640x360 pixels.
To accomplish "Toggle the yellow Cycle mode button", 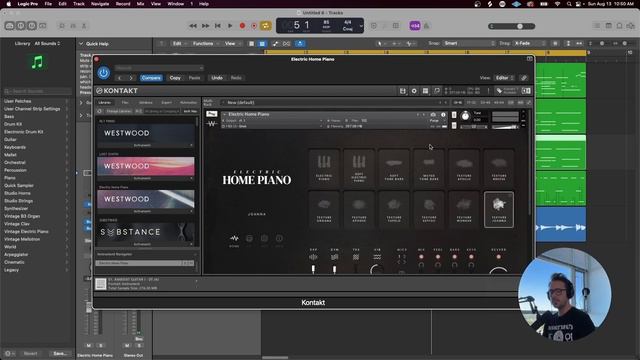I will click(x=265, y=26).
